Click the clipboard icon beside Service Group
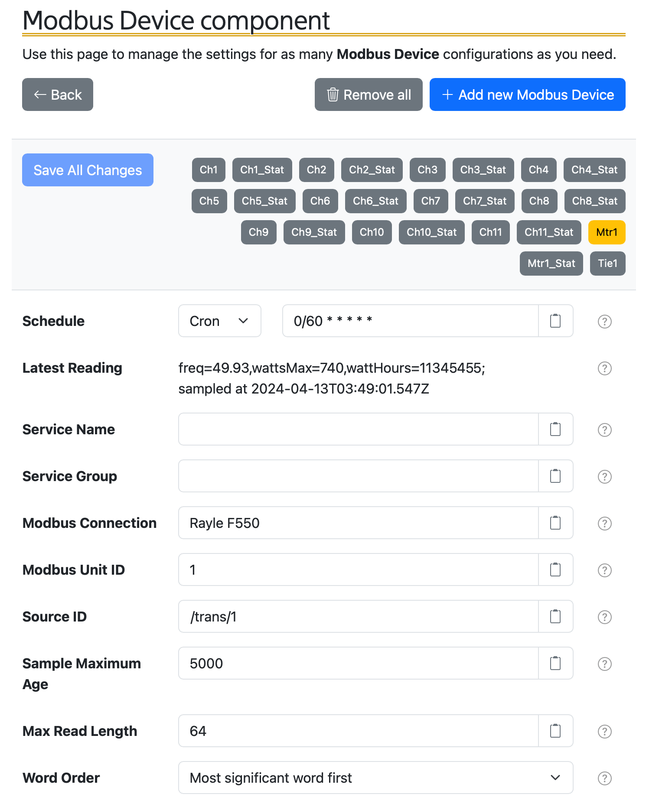The width and height of the screenshot is (672, 807). click(x=555, y=476)
